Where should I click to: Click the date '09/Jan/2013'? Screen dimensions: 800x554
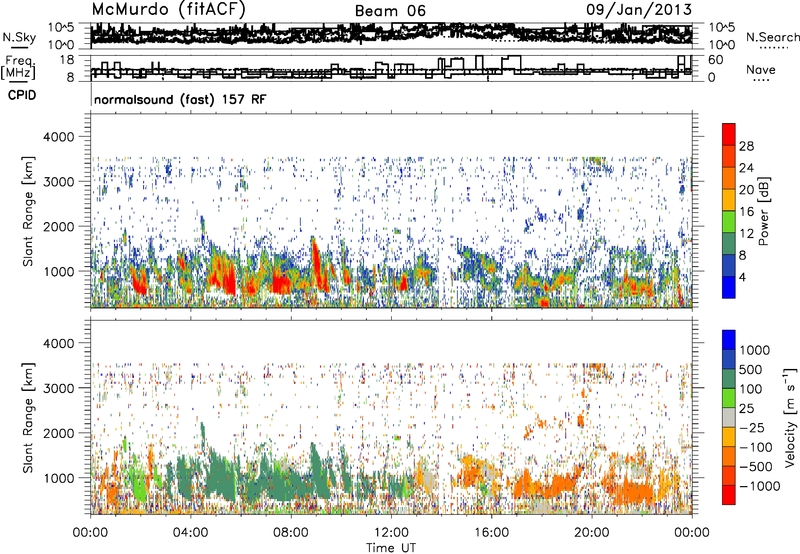tap(639, 10)
